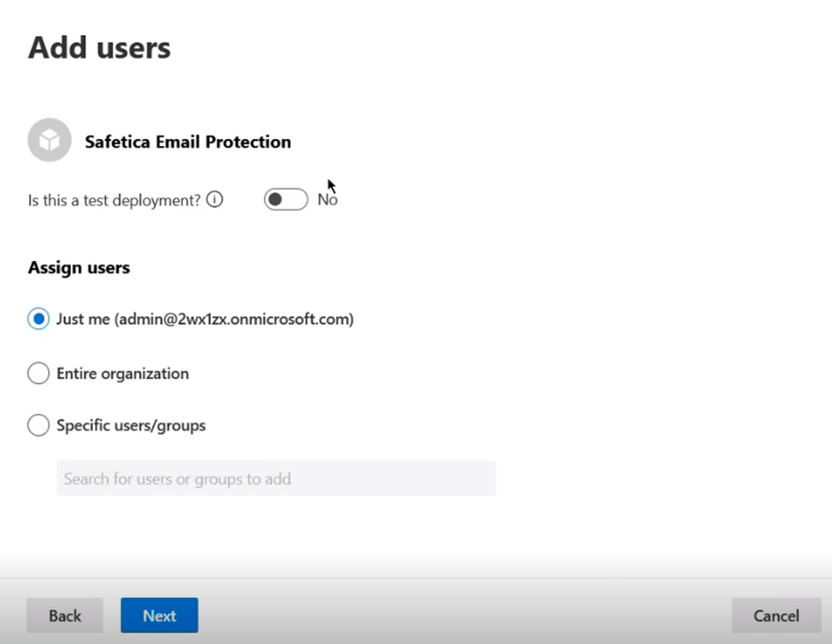
Task: Click the No label beside the toggle
Action: (x=329, y=200)
